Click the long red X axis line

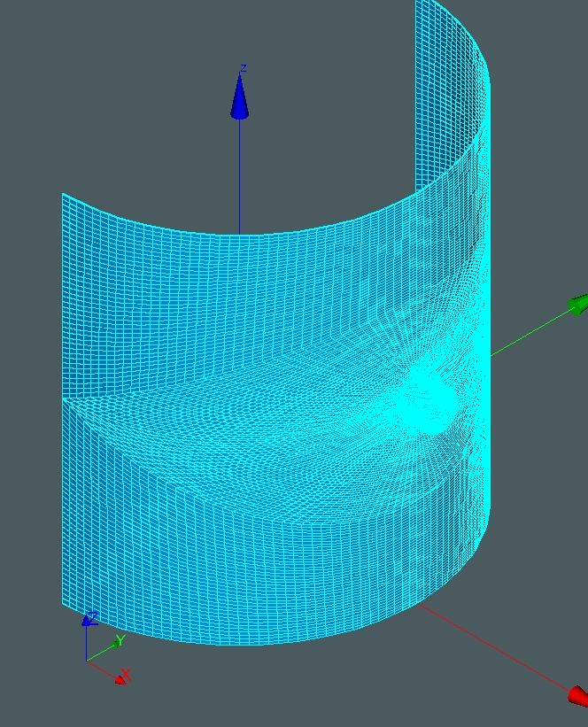pos(493,646)
